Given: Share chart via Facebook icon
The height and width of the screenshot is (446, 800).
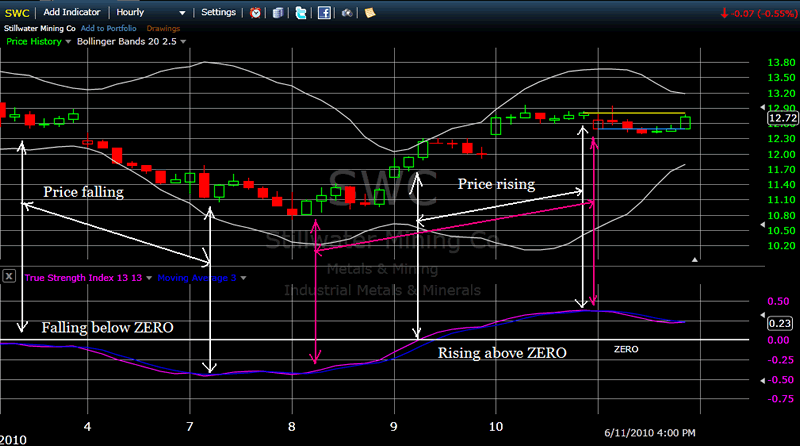Looking at the screenshot, I should pyautogui.click(x=324, y=13).
